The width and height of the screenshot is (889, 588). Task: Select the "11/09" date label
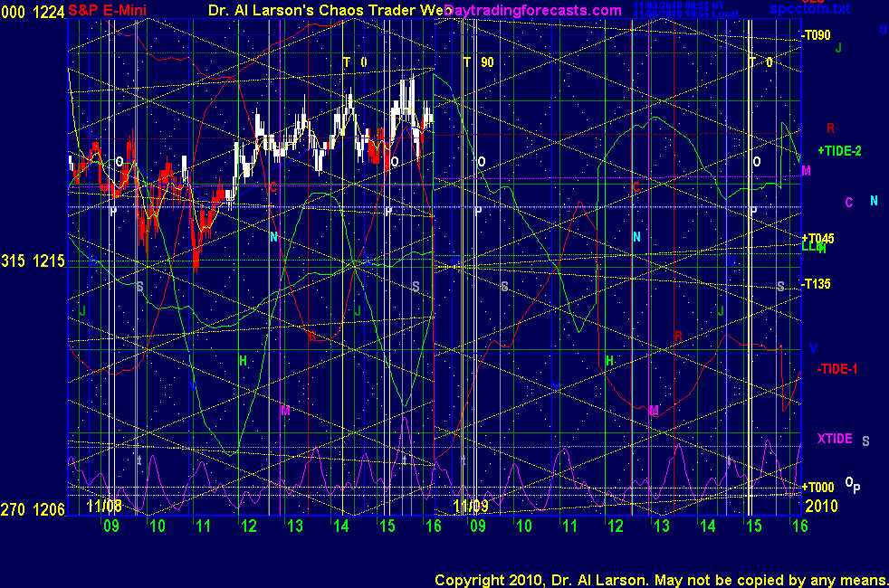471,506
